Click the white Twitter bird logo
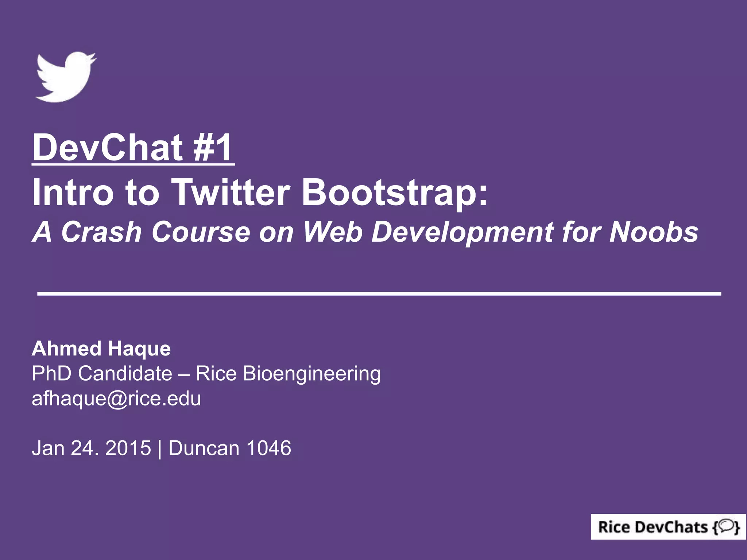 [x=66, y=77]
